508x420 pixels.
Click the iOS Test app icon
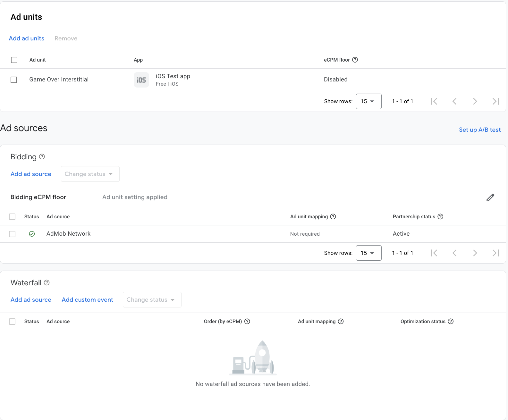[141, 80]
